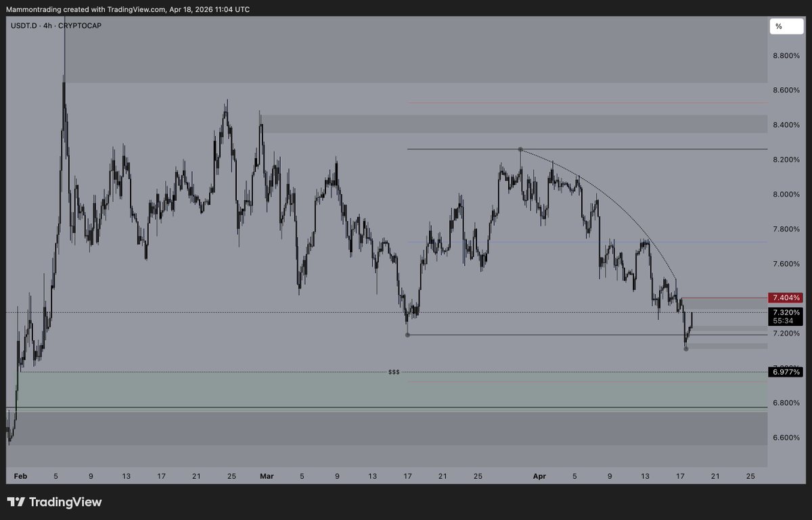Click the 8.200% axis label
This screenshot has width=812, height=520.
click(786, 160)
